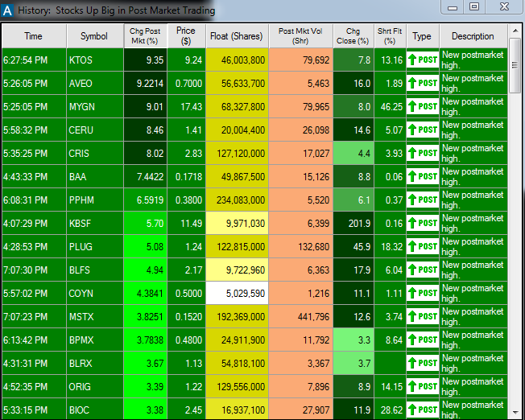Sort by Chg Post Mkt (%) header
Image resolution: width=525 pixels, height=420 pixels.
tap(145, 36)
